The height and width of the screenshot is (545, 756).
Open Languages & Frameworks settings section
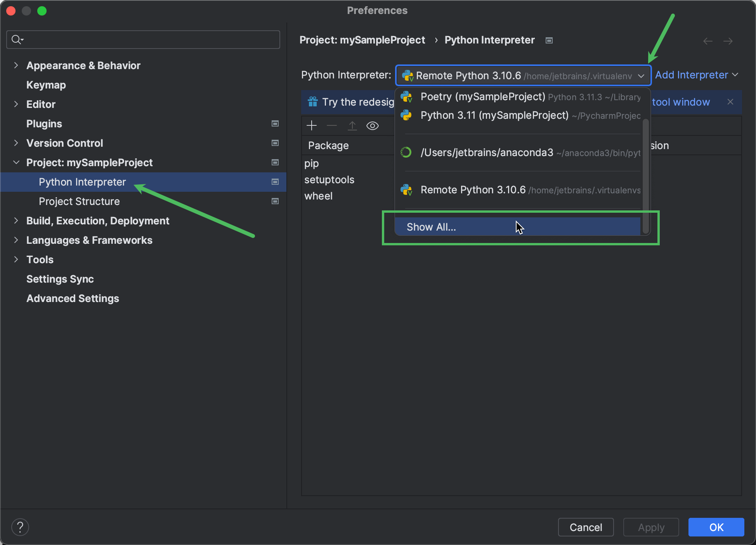[x=89, y=240]
